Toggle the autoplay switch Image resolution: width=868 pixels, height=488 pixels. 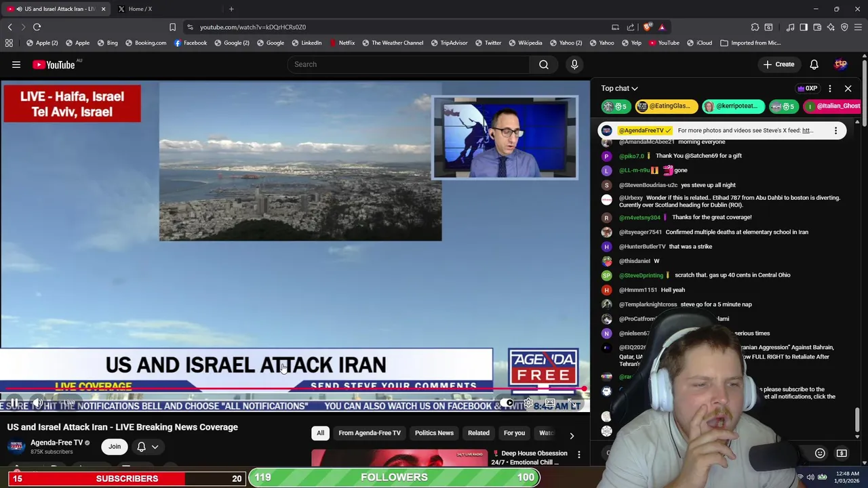pyautogui.click(x=507, y=403)
